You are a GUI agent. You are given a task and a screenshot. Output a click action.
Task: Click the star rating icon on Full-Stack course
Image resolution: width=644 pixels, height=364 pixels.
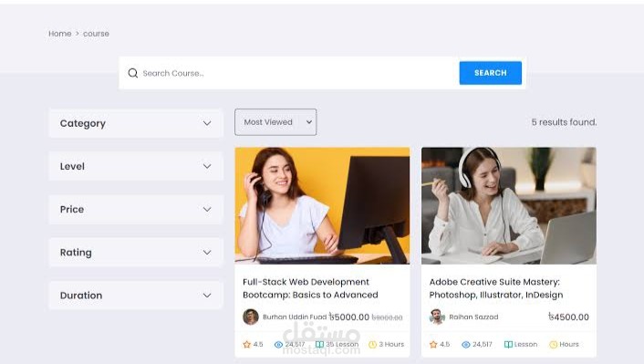(x=246, y=344)
